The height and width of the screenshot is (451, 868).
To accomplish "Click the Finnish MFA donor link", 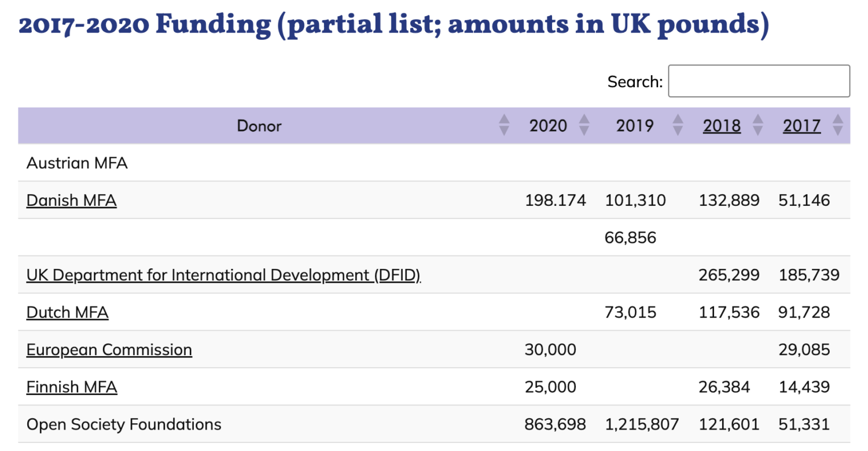I will pyautogui.click(x=72, y=387).
